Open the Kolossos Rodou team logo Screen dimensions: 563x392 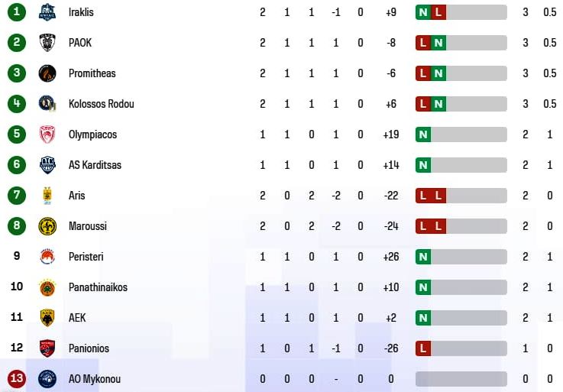point(47,104)
